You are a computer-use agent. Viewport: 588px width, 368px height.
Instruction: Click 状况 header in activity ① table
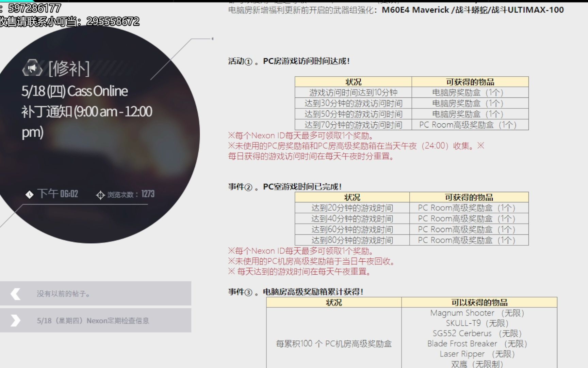click(x=353, y=82)
